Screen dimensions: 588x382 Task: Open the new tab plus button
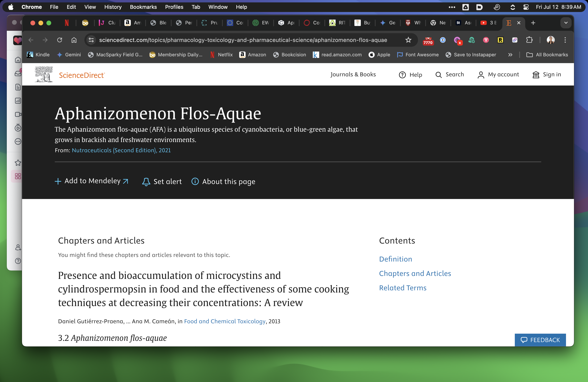533,23
